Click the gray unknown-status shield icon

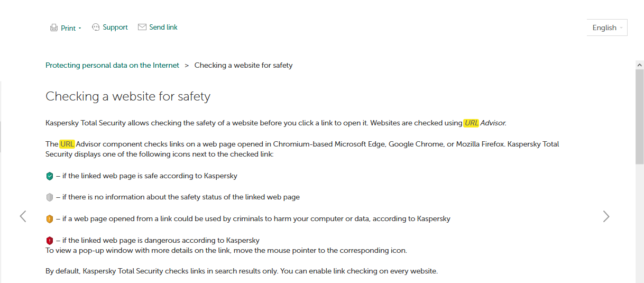coord(50,197)
